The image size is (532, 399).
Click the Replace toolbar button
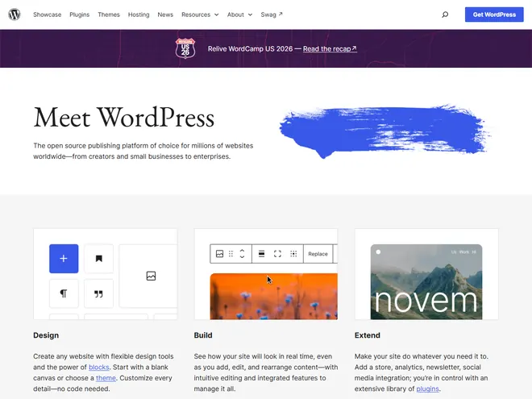(x=318, y=254)
